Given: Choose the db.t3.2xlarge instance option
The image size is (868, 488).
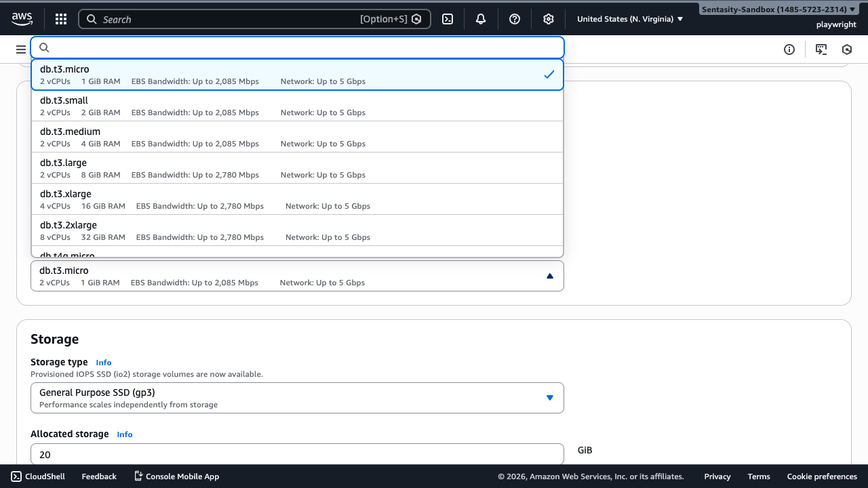Looking at the screenshot, I should tap(203, 230).
